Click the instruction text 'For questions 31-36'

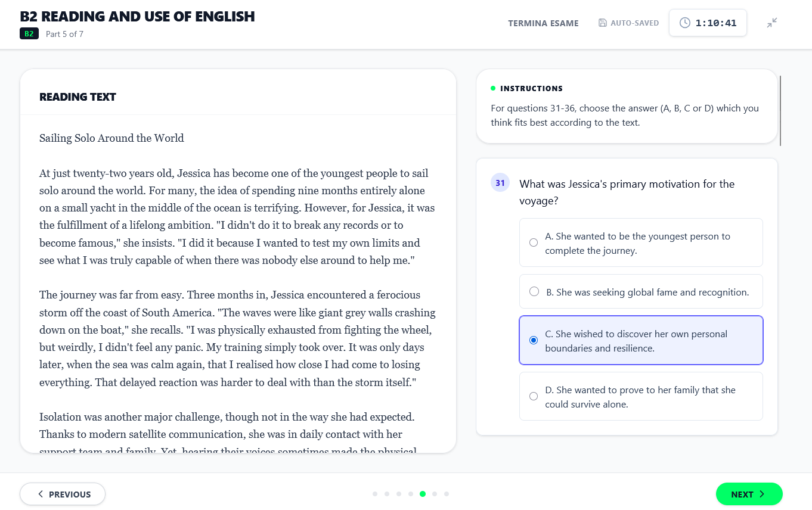(625, 116)
